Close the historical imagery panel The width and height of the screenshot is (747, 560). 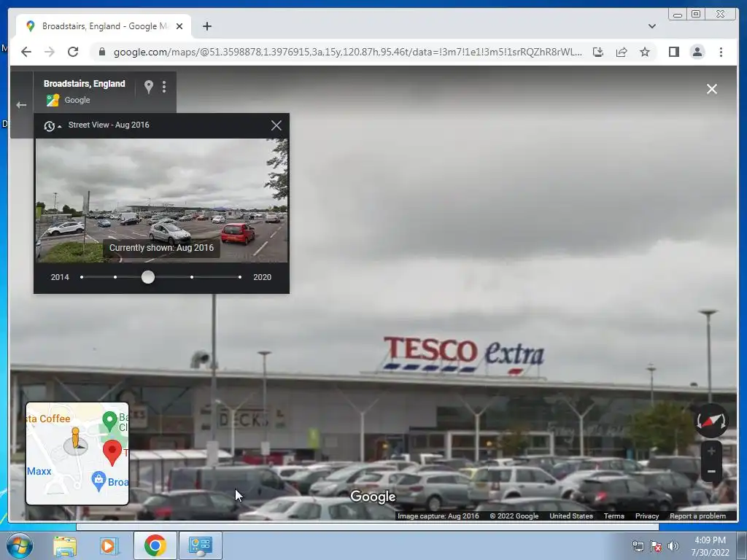pyautogui.click(x=276, y=125)
